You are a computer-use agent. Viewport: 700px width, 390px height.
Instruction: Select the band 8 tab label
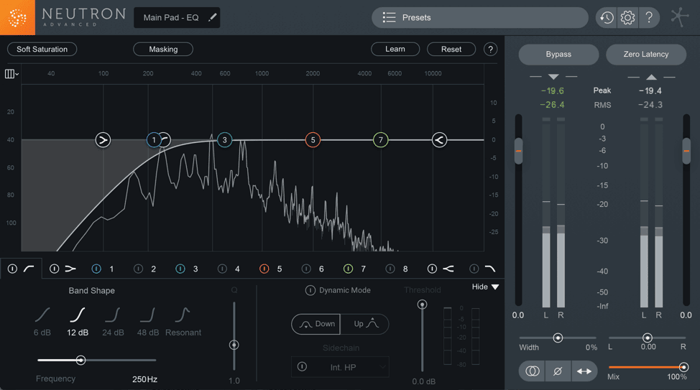[x=405, y=269]
